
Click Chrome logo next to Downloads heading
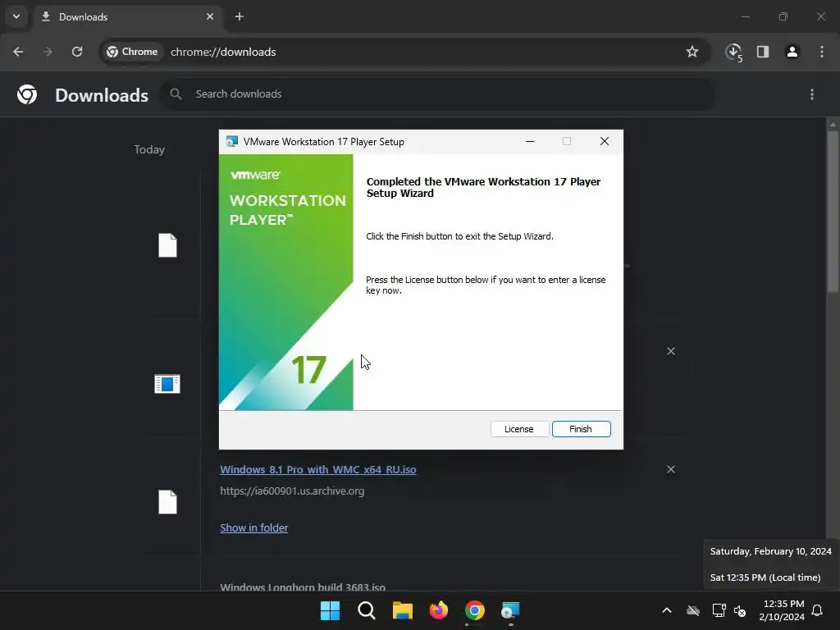point(27,94)
